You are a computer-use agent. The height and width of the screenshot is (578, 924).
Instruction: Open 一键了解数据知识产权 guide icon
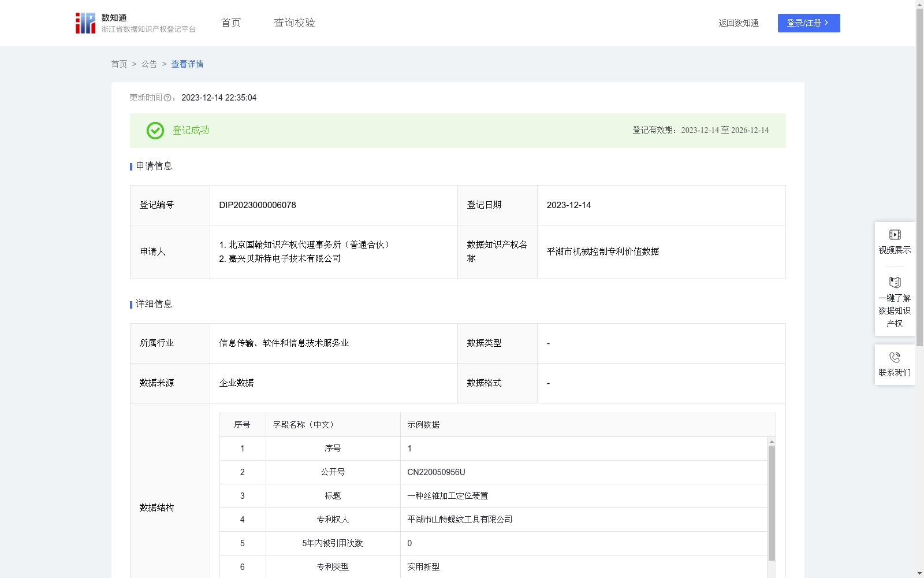[895, 282]
